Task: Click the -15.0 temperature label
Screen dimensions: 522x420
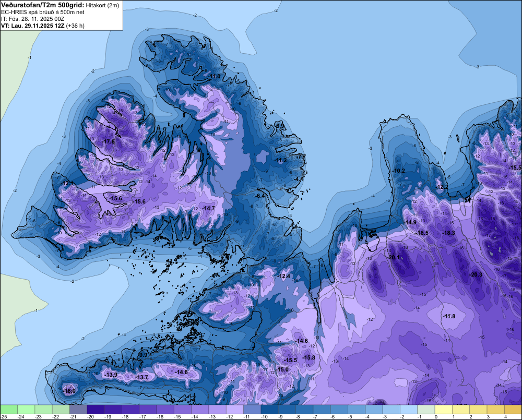Action: click(x=282, y=369)
